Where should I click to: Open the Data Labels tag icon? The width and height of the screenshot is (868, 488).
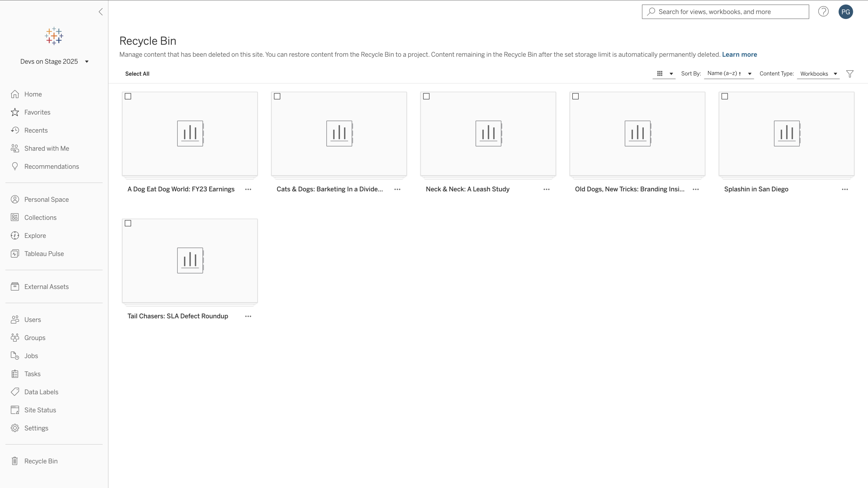15,392
